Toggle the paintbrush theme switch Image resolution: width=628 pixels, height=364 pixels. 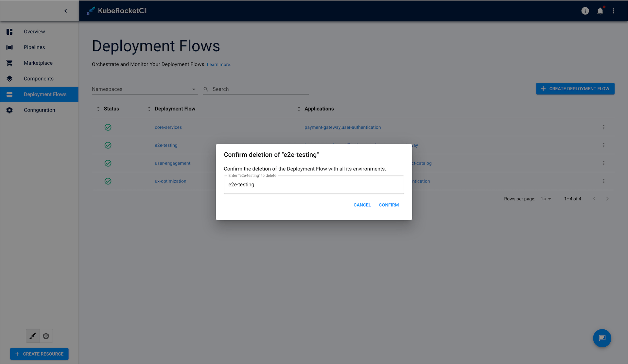coord(32,336)
